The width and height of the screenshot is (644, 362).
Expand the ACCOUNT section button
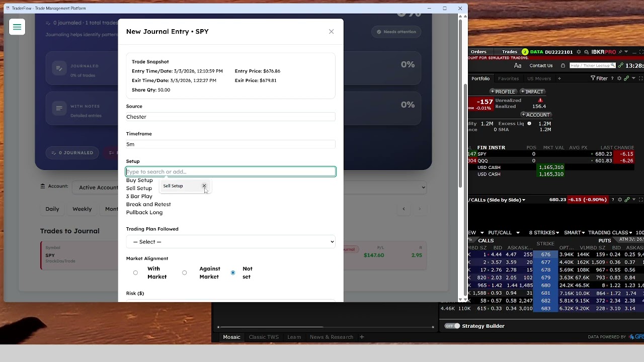(536, 115)
